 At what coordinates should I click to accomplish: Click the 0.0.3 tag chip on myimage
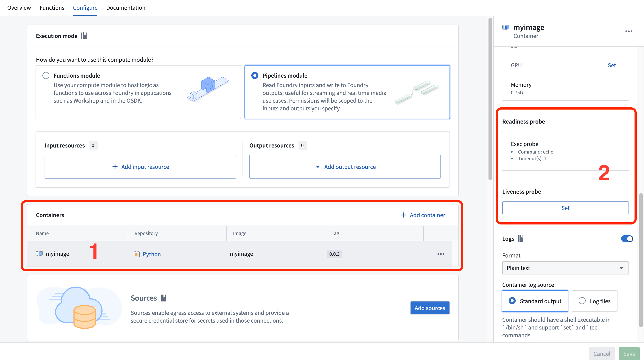pyautogui.click(x=334, y=254)
